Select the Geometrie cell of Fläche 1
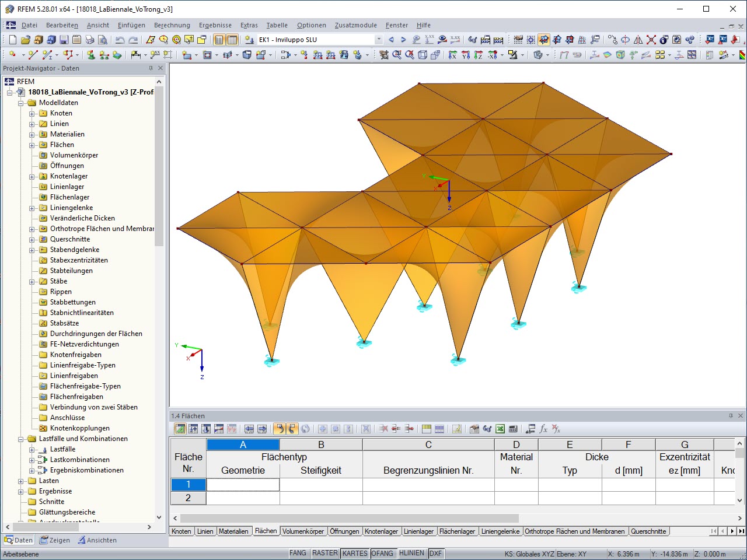The width and height of the screenshot is (747, 560). tap(242, 484)
